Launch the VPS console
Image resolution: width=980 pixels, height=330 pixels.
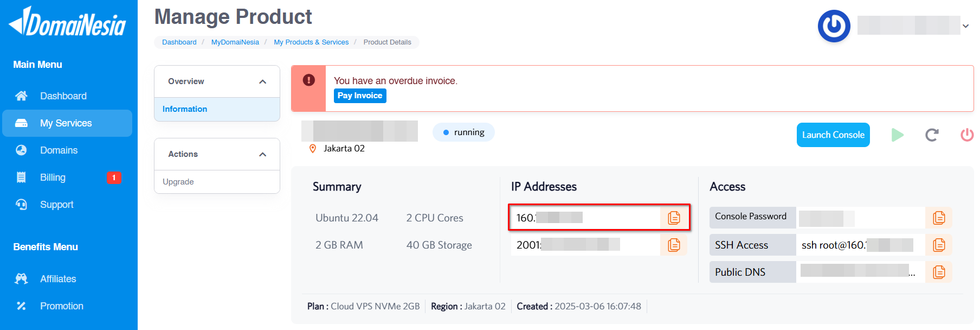tap(833, 135)
